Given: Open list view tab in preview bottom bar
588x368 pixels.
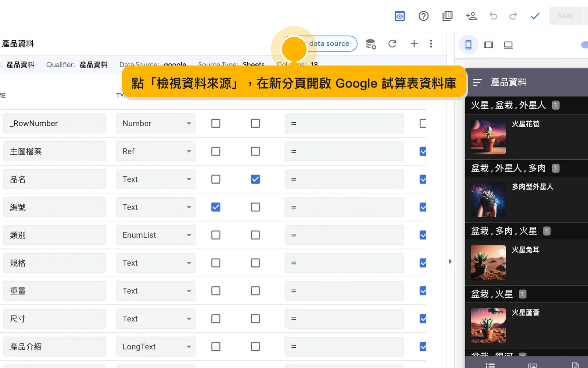Looking at the screenshot, I should pos(490,365).
